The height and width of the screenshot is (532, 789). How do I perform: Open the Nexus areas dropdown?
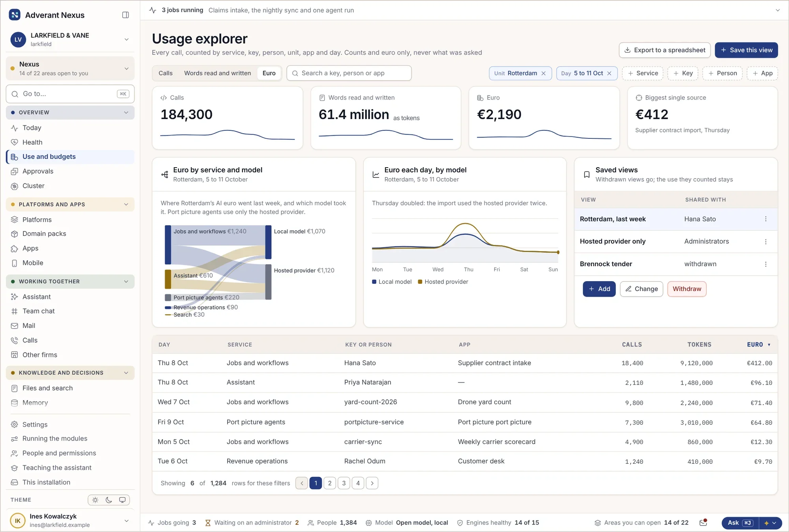coord(70,68)
